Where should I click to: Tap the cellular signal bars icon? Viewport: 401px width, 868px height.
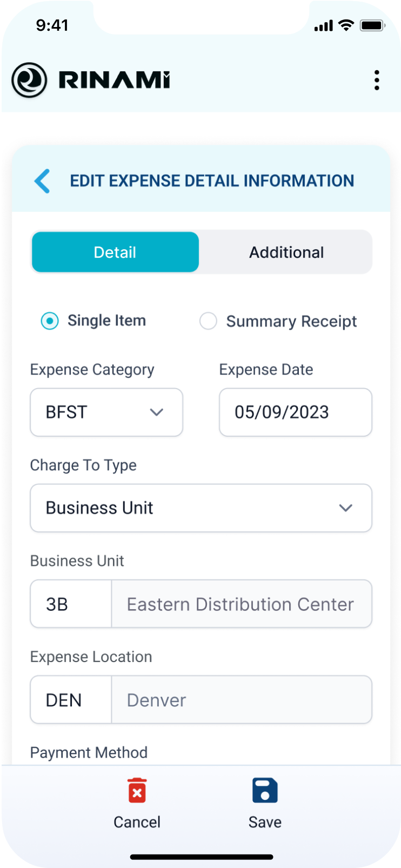coord(324,25)
